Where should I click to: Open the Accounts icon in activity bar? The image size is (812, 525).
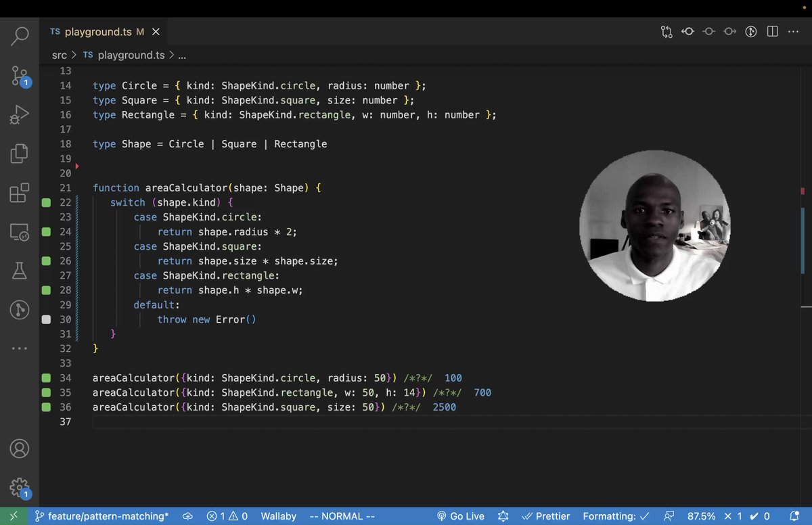19,449
